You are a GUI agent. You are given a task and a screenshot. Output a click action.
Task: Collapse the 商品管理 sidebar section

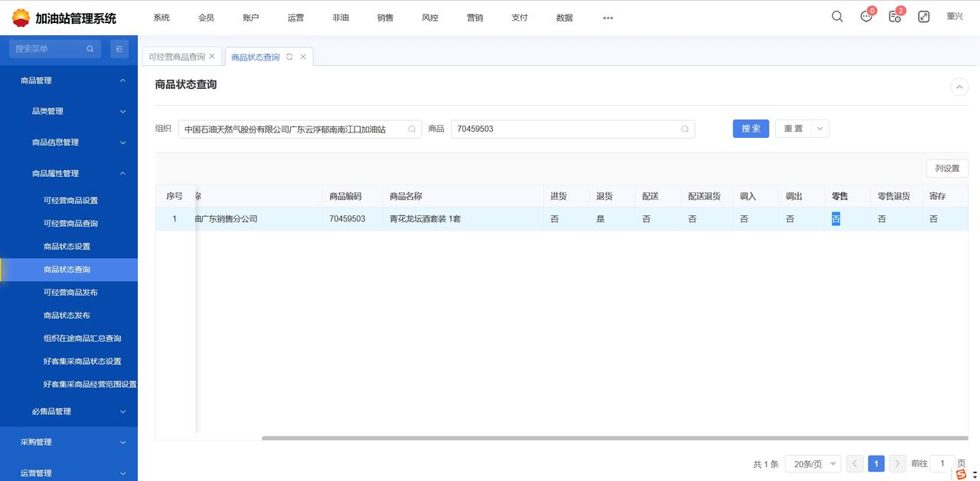[x=122, y=80]
